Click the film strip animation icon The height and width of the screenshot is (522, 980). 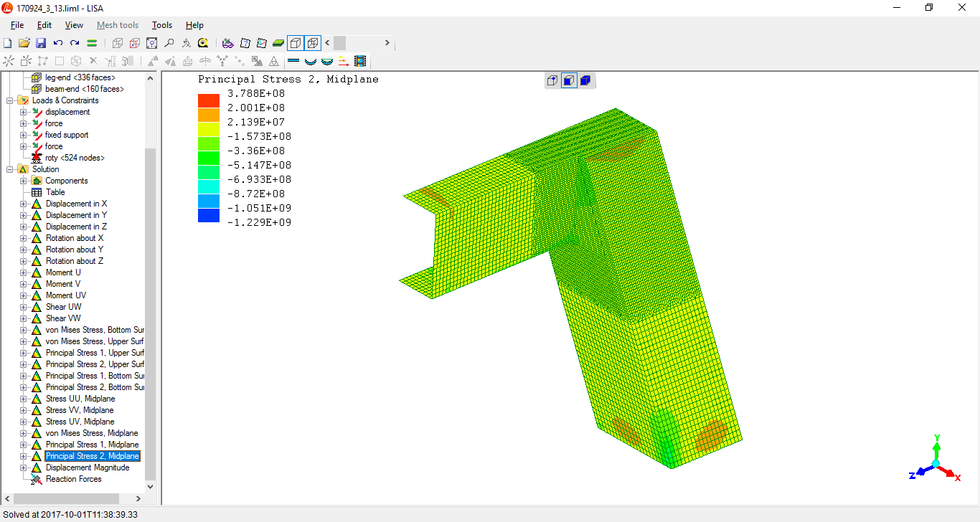pos(360,61)
